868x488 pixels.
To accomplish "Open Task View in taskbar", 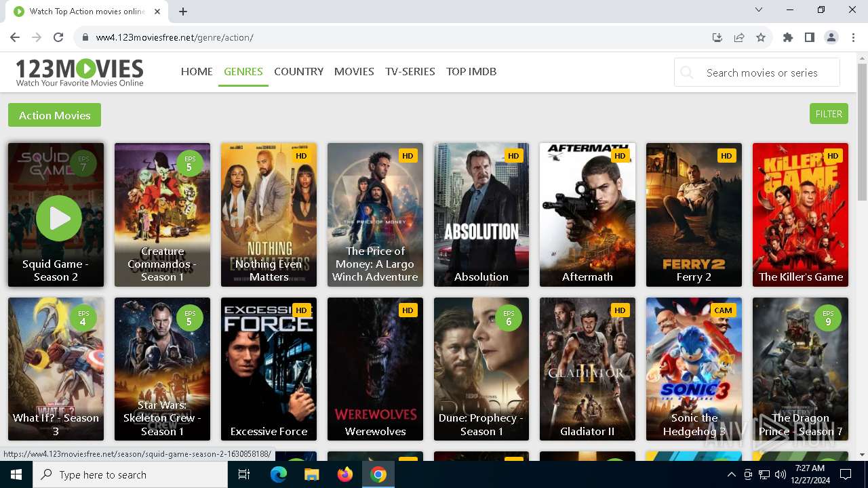I will 244,474.
